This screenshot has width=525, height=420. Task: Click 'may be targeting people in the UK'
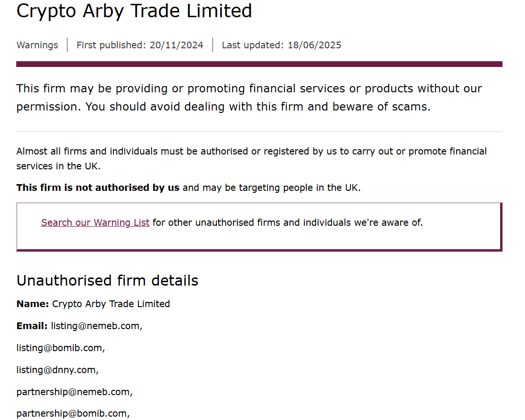[x=281, y=188]
